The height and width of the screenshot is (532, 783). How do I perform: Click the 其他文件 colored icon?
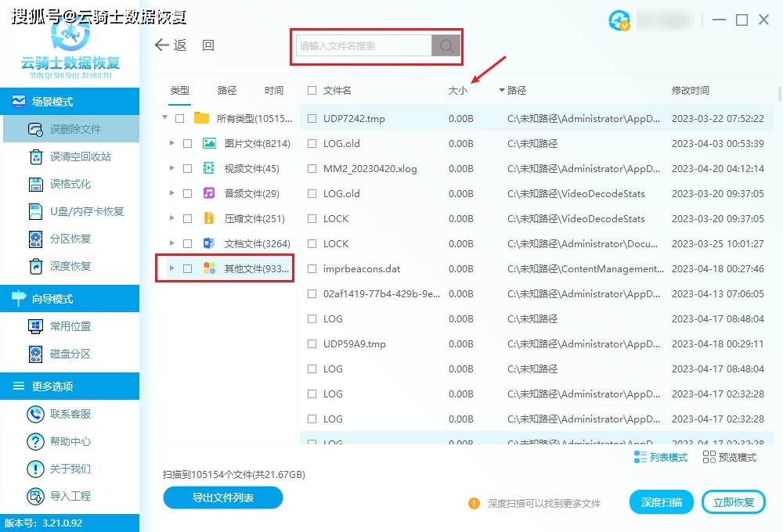(x=209, y=268)
